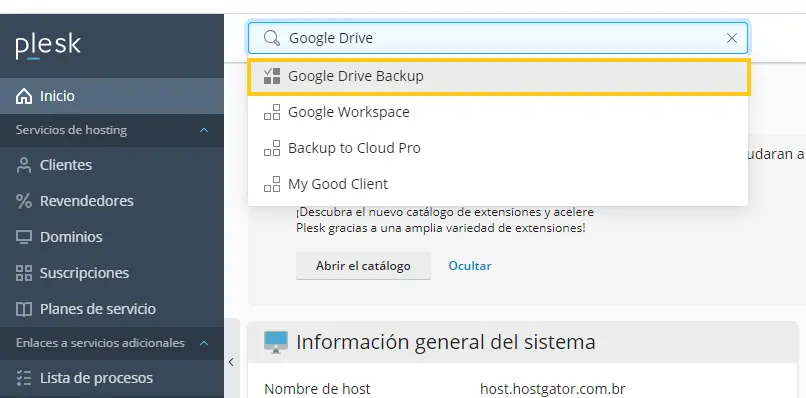Select Google Drive Backup search result
806x398 pixels.
click(498, 76)
